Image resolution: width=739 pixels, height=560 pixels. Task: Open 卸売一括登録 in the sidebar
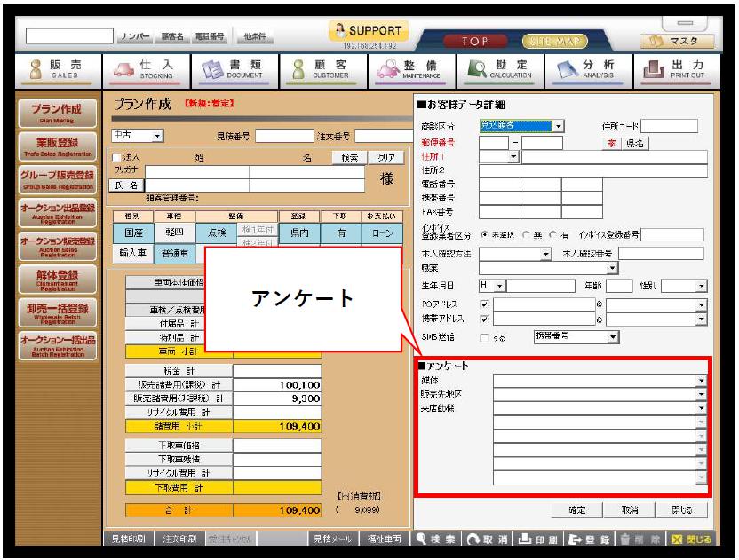pyautogui.click(x=57, y=312)
